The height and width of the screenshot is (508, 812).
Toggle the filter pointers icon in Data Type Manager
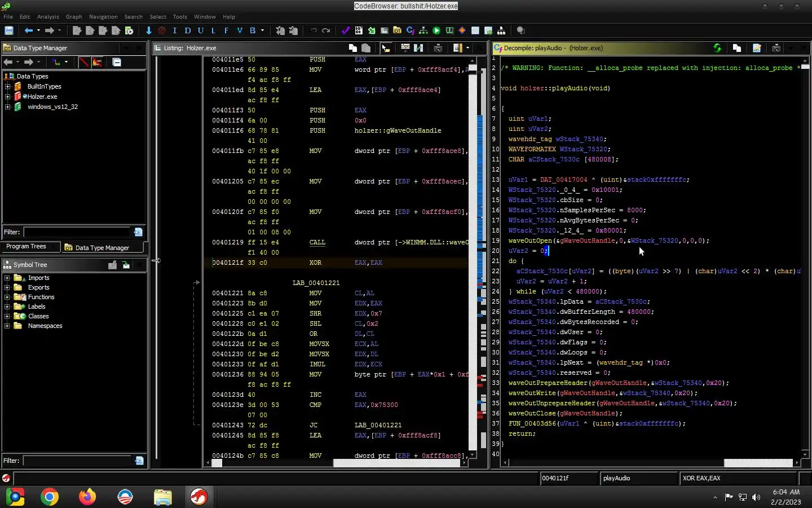click(x=97, y=62)
